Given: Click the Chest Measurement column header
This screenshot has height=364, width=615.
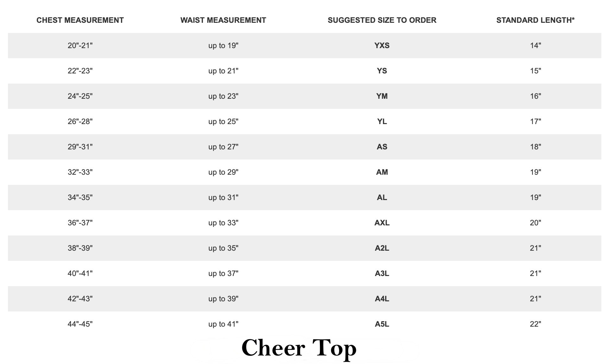Looking at the screenshot, I should (x=80, y=20).
